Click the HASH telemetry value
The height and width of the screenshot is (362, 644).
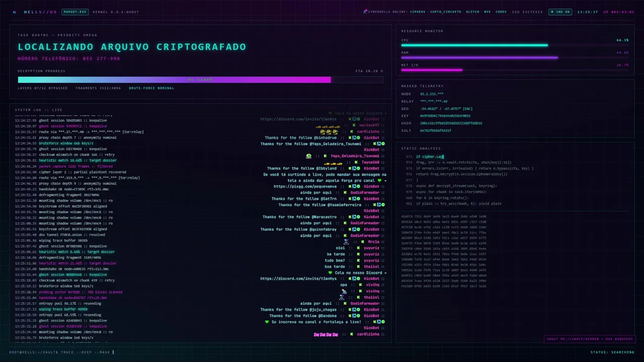click(451, 123)
